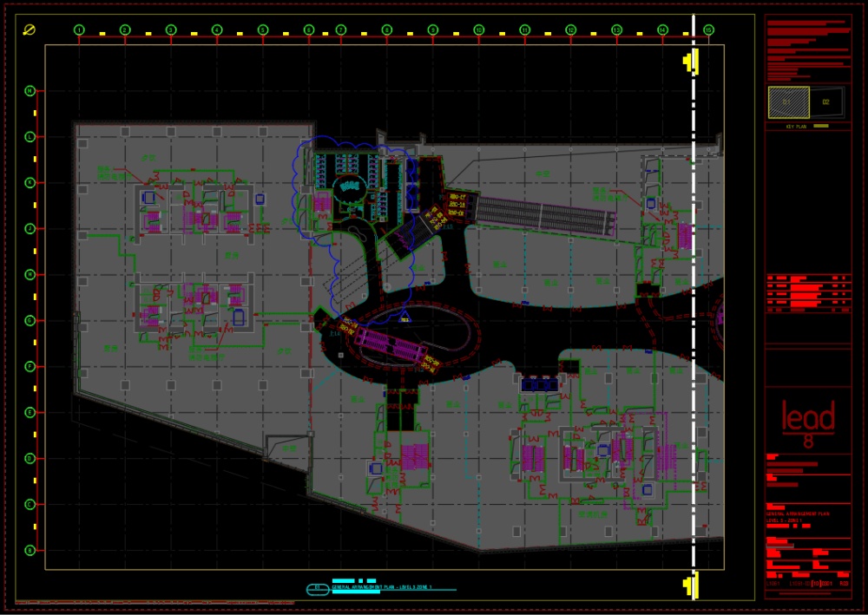Click the R03 revision code
Screen dimensions: 868x615
(x=845, y=584)
